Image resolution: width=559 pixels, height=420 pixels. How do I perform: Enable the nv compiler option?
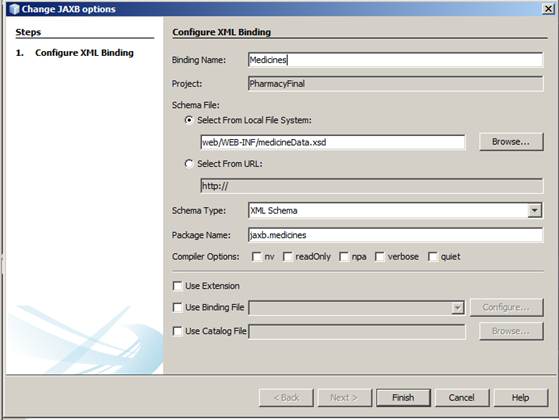tap(256, 257)
